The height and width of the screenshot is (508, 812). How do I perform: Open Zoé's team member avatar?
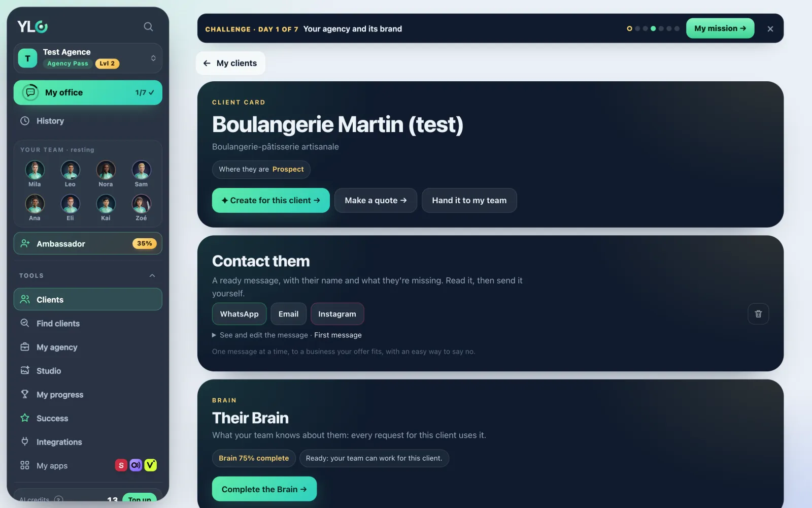click(141, 204)
